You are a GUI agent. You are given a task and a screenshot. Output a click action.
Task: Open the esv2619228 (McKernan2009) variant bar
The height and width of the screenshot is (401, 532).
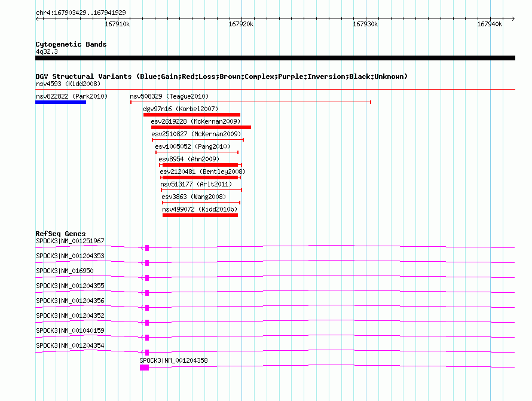point(201,127)
